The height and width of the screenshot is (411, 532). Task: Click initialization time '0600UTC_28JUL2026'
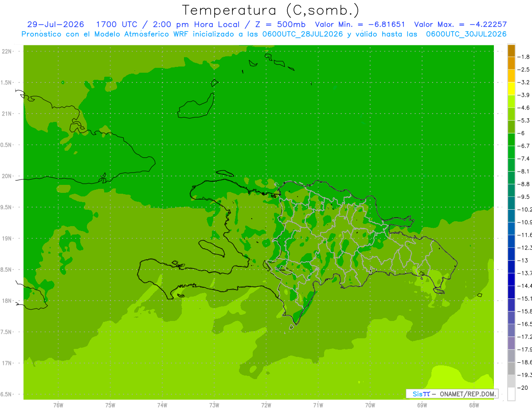299,34
